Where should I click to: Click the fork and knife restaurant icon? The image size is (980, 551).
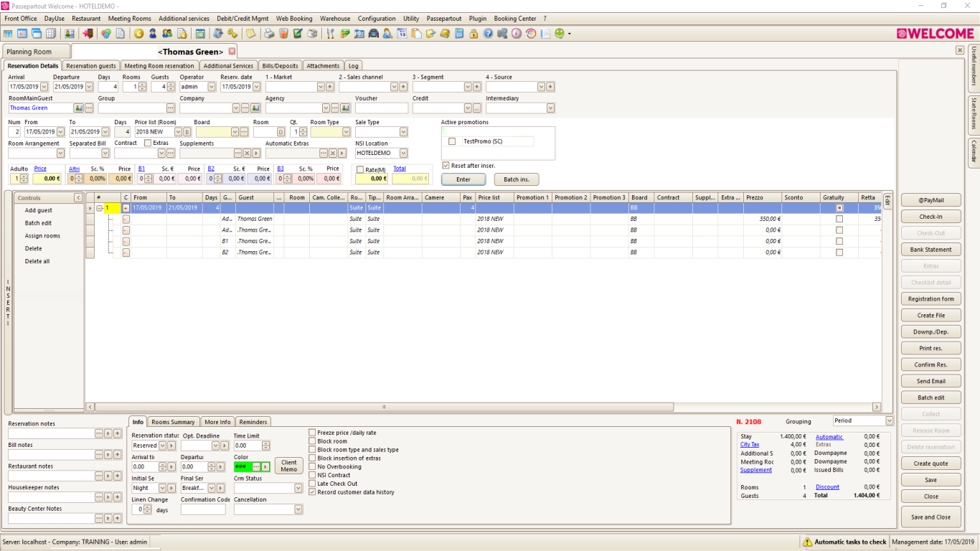coord(331,34)
